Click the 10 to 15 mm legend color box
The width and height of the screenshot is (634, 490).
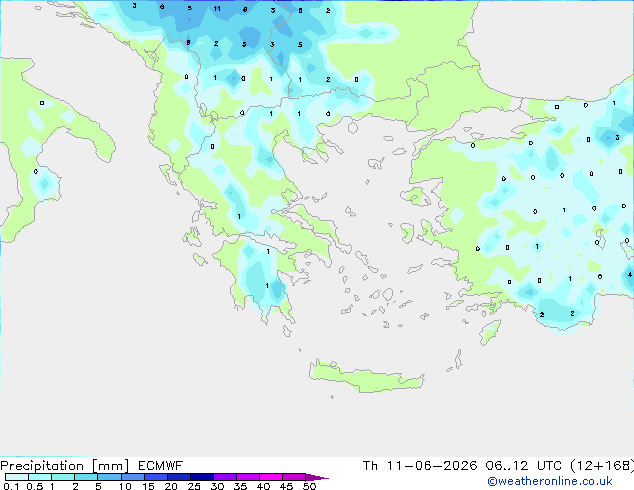click(132, 477)
